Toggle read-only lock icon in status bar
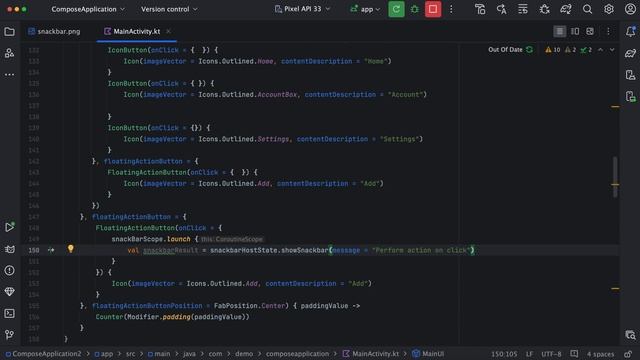This screenshot has height=360, width=640. [628, 354]
